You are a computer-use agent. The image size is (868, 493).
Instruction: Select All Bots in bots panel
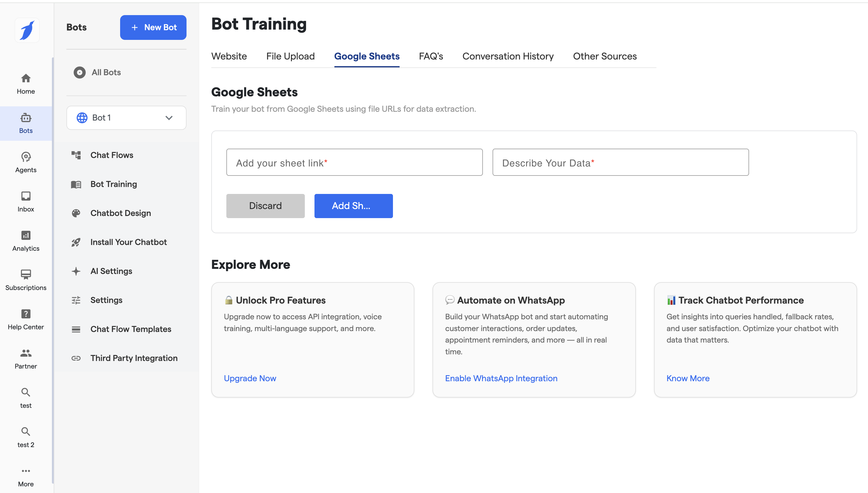[x=106, y=72]
